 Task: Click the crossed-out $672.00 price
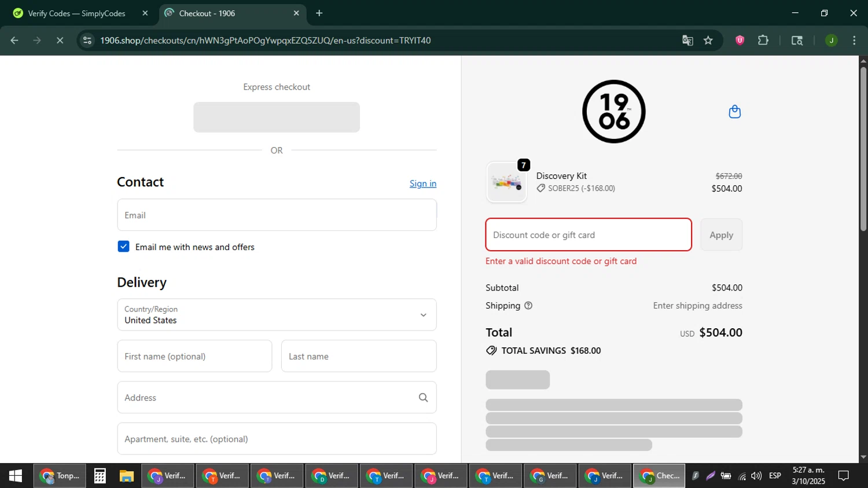729,176
